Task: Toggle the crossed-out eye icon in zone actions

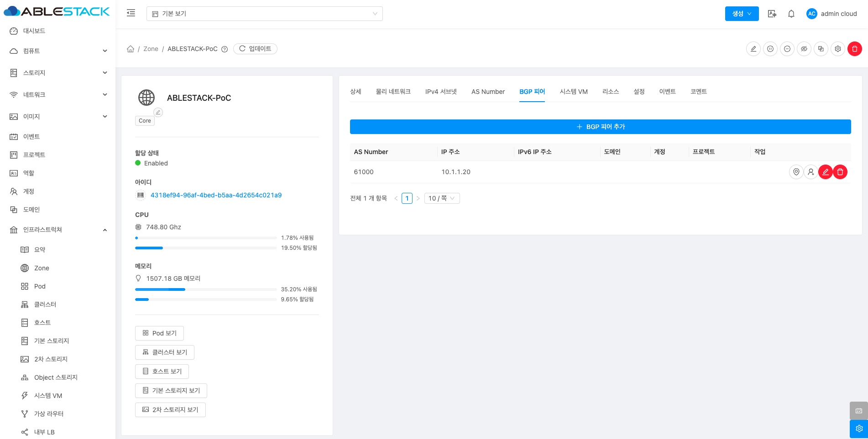Action: [804, 49]
